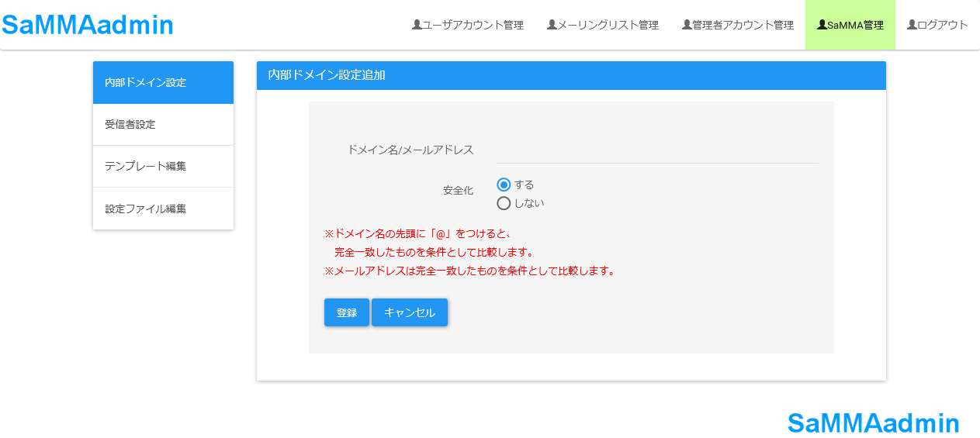Click the 登録 button
The width and height of the screenshot is (980, 438).
click(x=347, y=312)
